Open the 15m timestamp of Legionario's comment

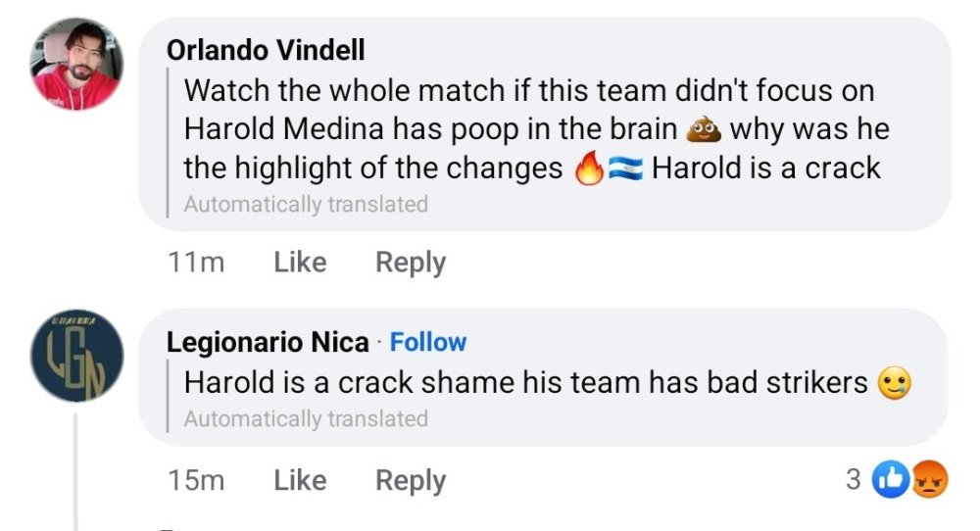pyautogui.click(x=195, y=480)
